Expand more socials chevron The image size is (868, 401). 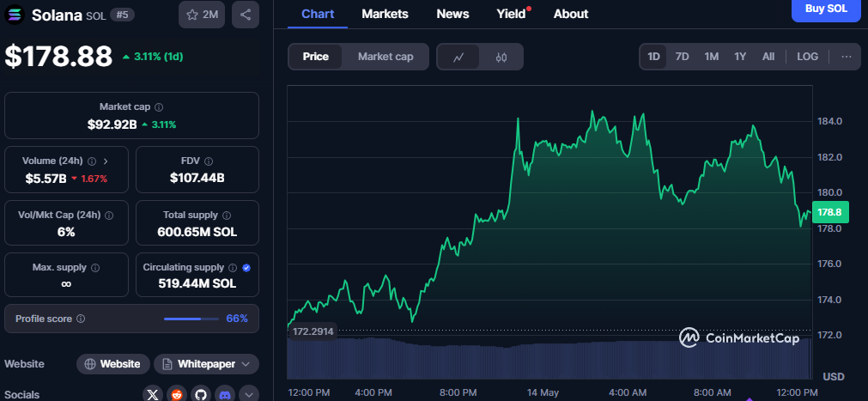click(x=249, y=395)
